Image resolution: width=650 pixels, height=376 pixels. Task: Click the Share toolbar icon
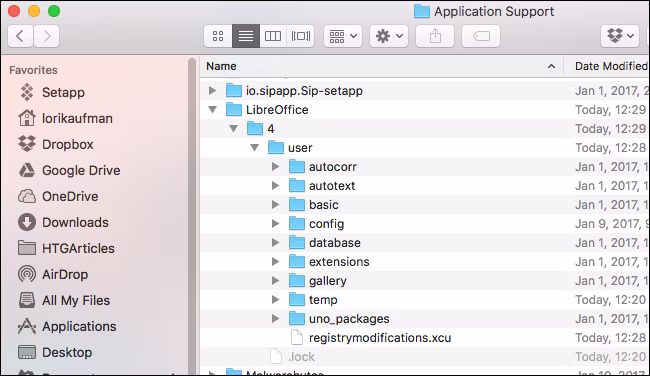(x=435, y=36)
